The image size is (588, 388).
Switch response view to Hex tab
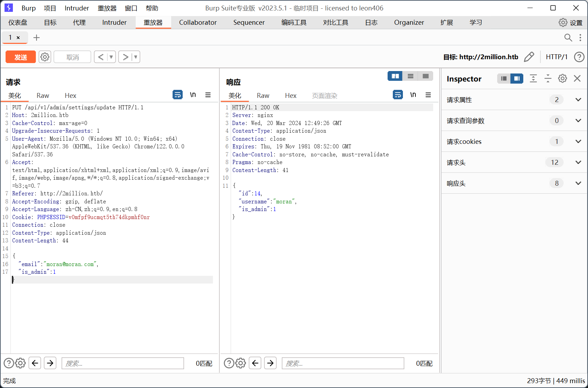click(x=291, y=96)
